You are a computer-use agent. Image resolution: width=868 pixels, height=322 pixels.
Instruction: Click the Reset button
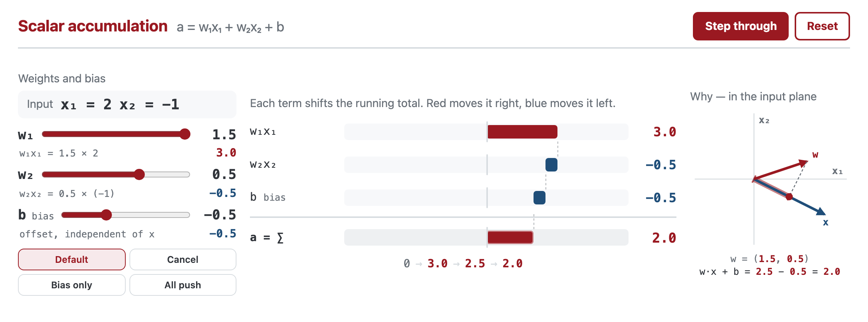(x=822, y=26)
